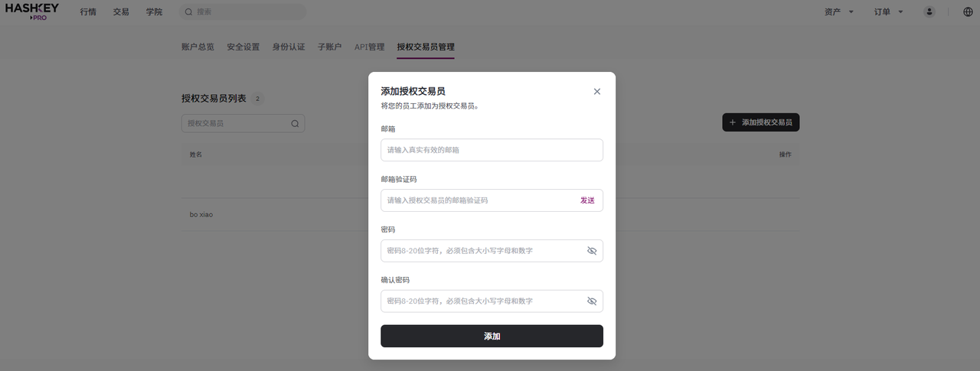Screen dimensions: 980x371
Task: Expand the 订单 dropdown menu
Action: coord(889,11)
